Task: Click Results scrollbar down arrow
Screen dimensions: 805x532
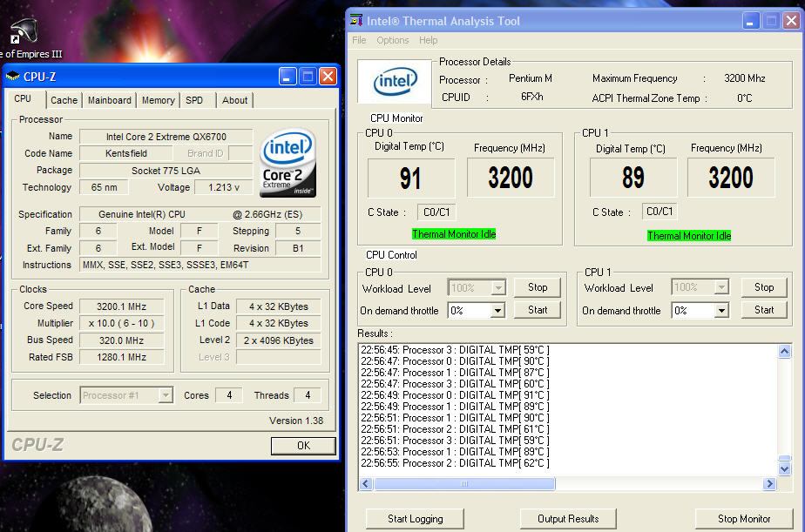Action: tap(784, 469)
